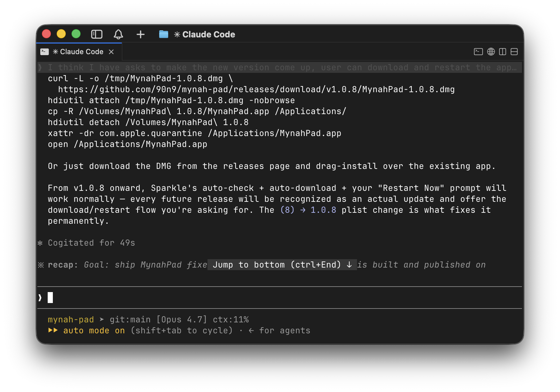
Task: Close the Claude Code tab
Action: [111, 52]
